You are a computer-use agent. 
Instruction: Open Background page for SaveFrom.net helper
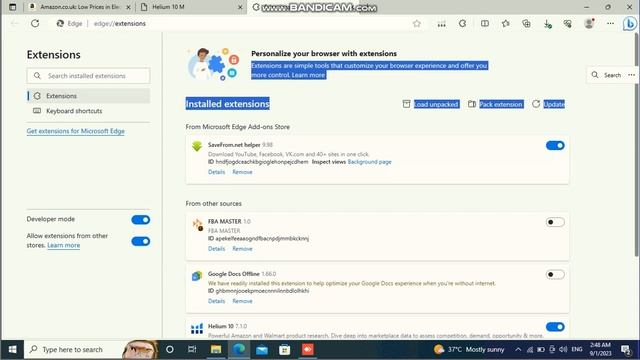[x=369, y=162]
